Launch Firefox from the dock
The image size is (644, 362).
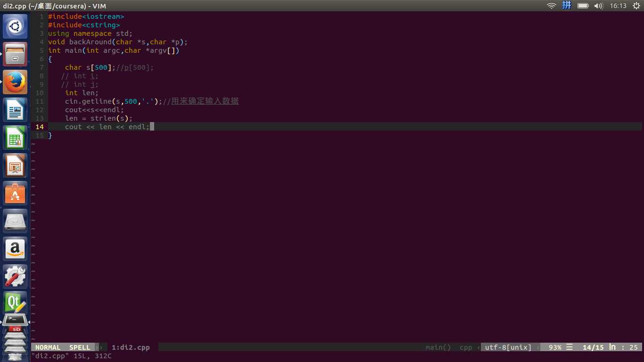click(x=15, y=82)
